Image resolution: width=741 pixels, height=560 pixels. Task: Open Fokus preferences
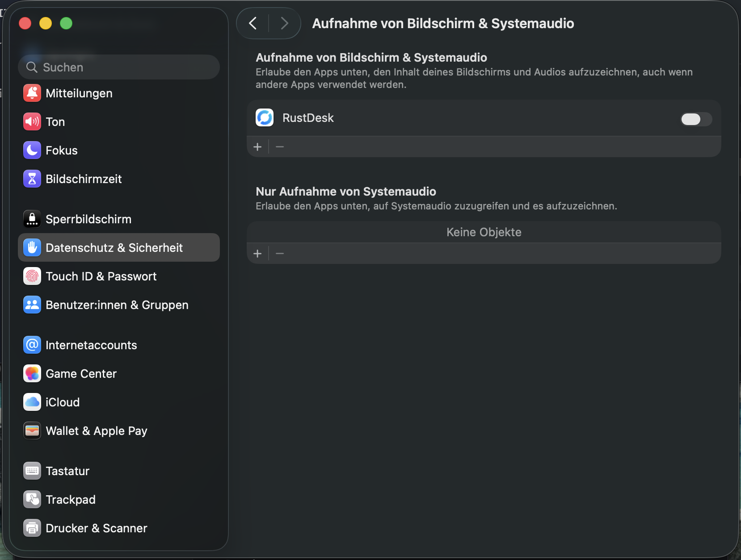point(62,150)
